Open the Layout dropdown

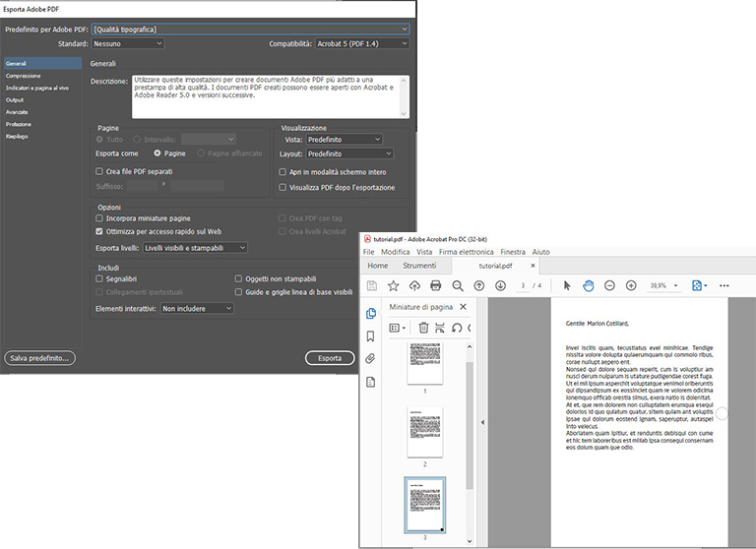coord(349,153)
